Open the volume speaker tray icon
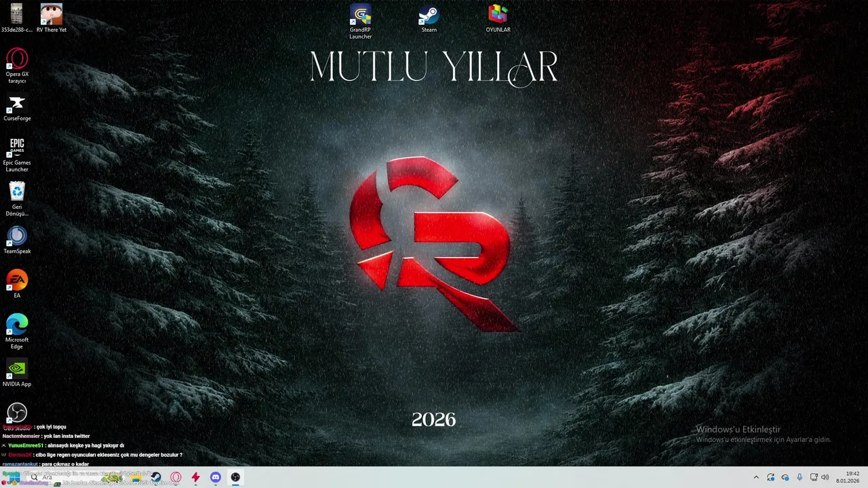 825,477
